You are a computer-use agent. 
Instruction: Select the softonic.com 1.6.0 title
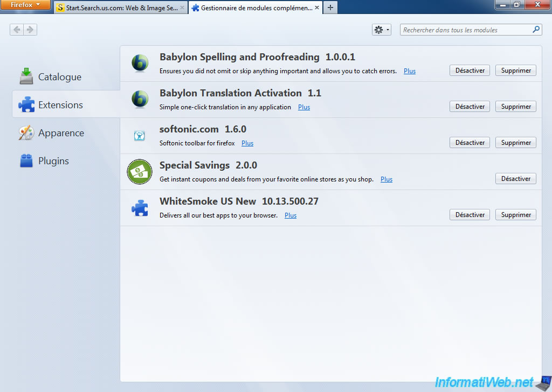pos(203,129)
